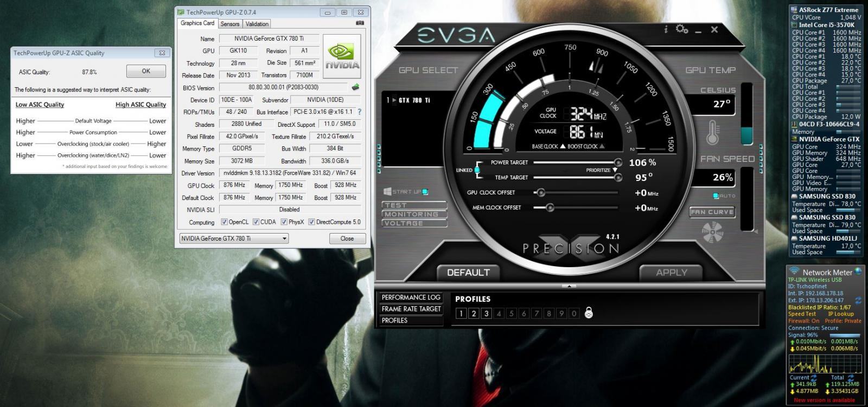868x407 pixels.
Task: Click the Windows logo beside Start Up
Action: pyautogui.click(x=387, y=192)
